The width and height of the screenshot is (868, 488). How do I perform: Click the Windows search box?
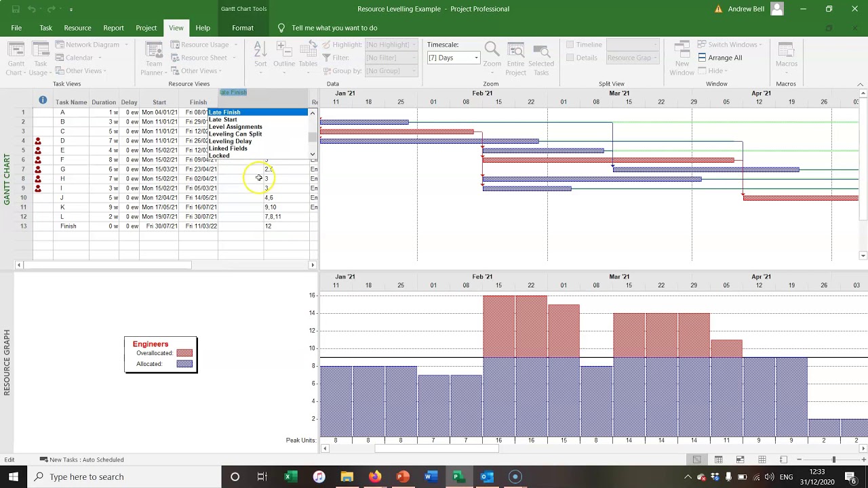[x=125, y=476]
